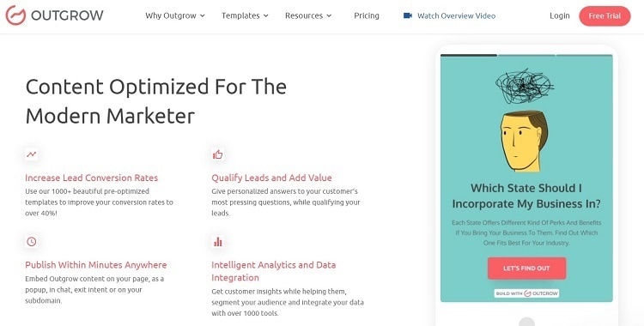Click the Build With Outgrow badge
Viewport: 644px width, 326px height.
[526, 293]
